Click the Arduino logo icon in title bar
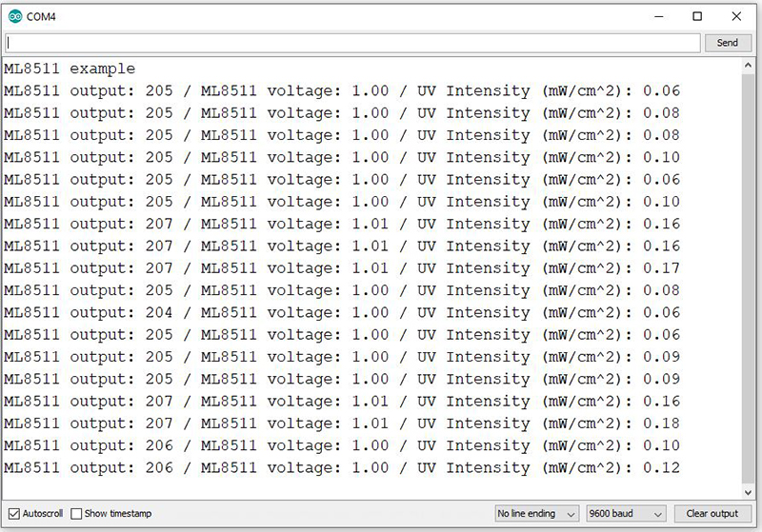The image size is (762, 532). [x=15, y=16]
